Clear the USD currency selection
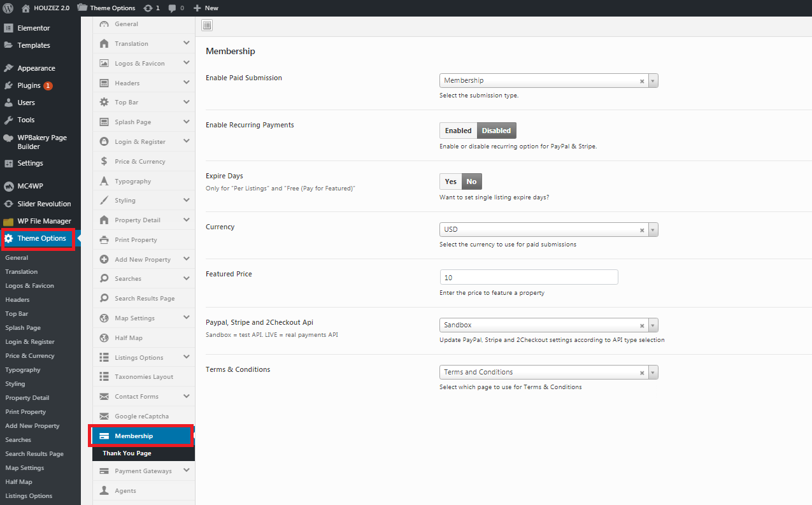This screenshot has height=505, width=812. point(642,230)
